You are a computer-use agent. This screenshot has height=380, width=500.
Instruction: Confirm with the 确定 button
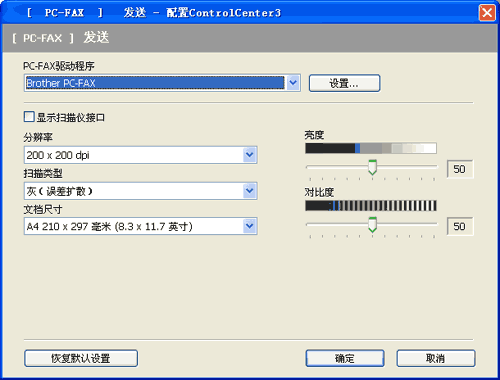(345, 358)
